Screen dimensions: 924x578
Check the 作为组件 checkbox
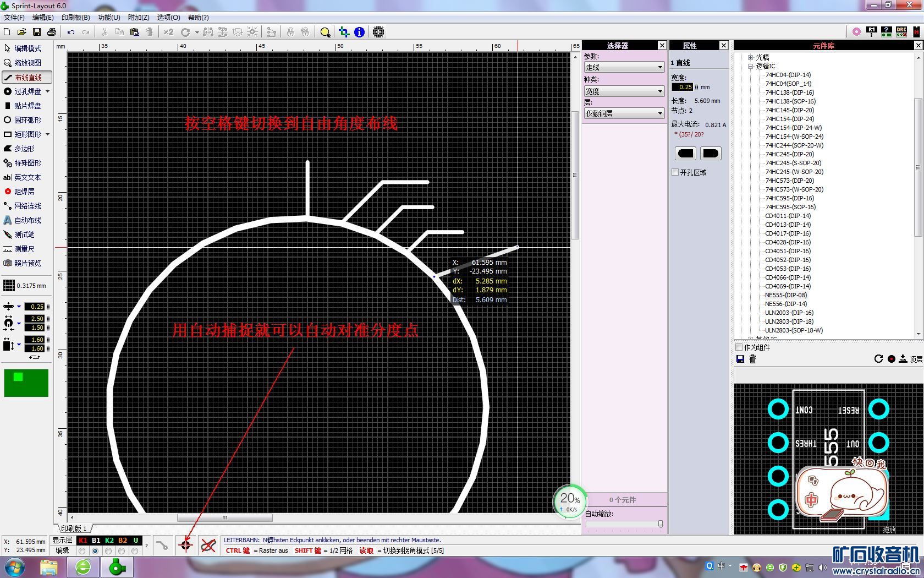click(739, 347)
